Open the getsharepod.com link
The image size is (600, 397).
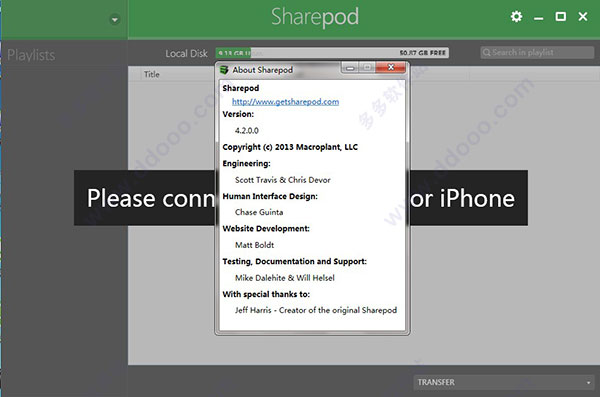pyautogui.click(x=285, y=102)
